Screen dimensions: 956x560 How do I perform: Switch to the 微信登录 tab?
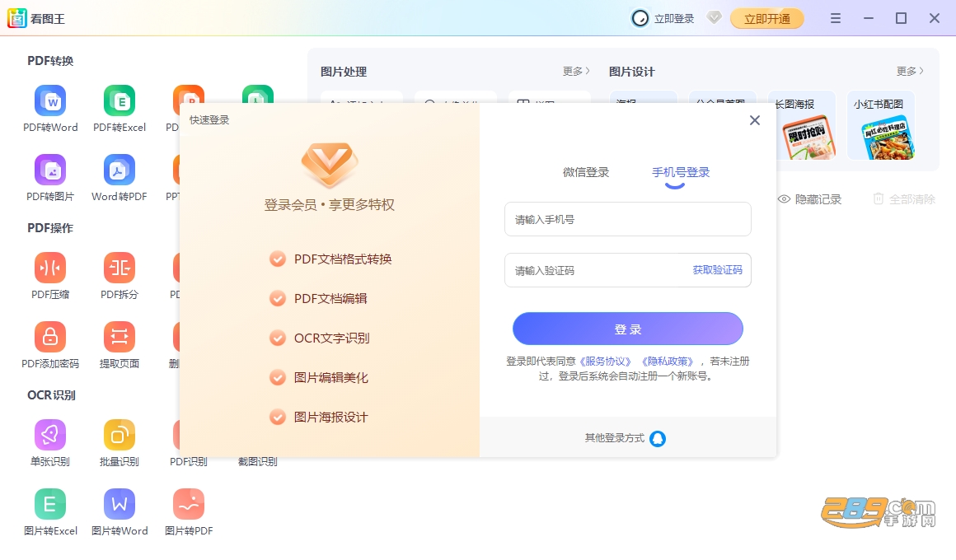[x=586, y=172]
